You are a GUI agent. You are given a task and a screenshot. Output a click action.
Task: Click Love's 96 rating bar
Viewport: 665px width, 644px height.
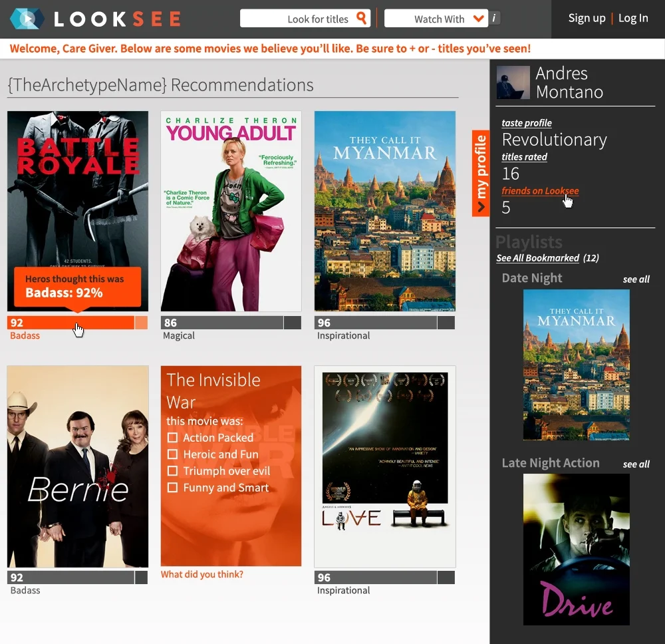[376, 577]
